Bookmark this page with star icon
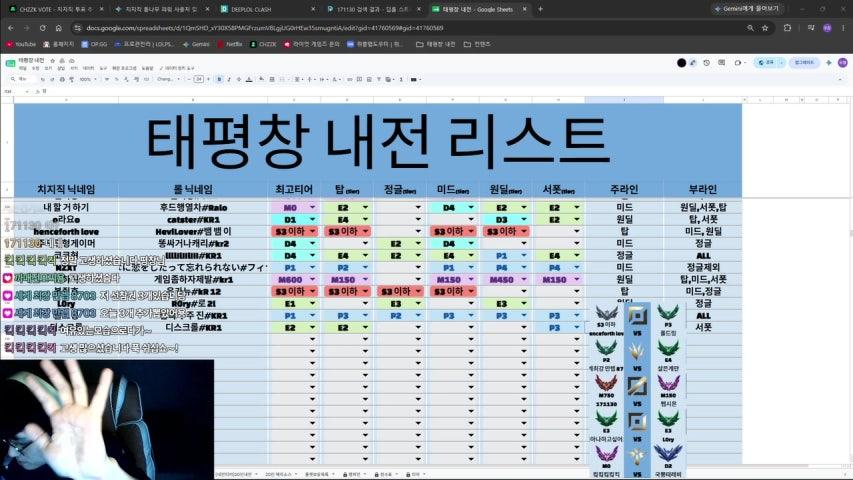 [x=765, y=28]
